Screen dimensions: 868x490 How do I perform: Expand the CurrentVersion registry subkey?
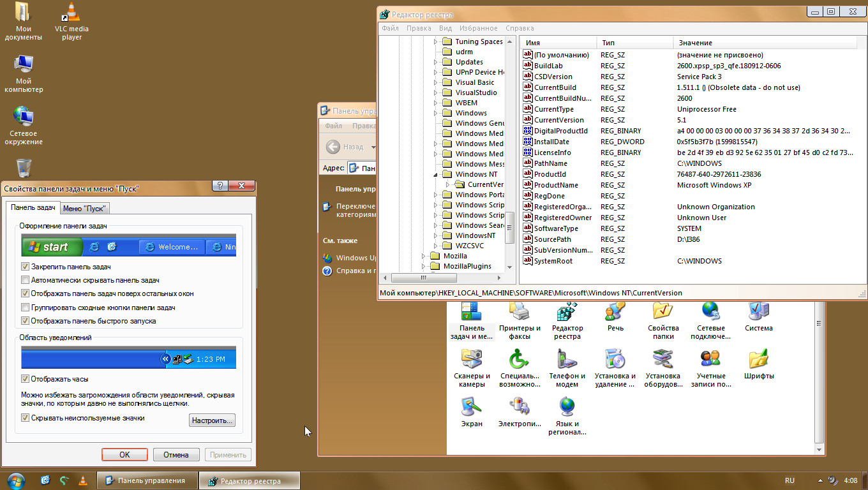pyautogui.click(x=449, y=184)
